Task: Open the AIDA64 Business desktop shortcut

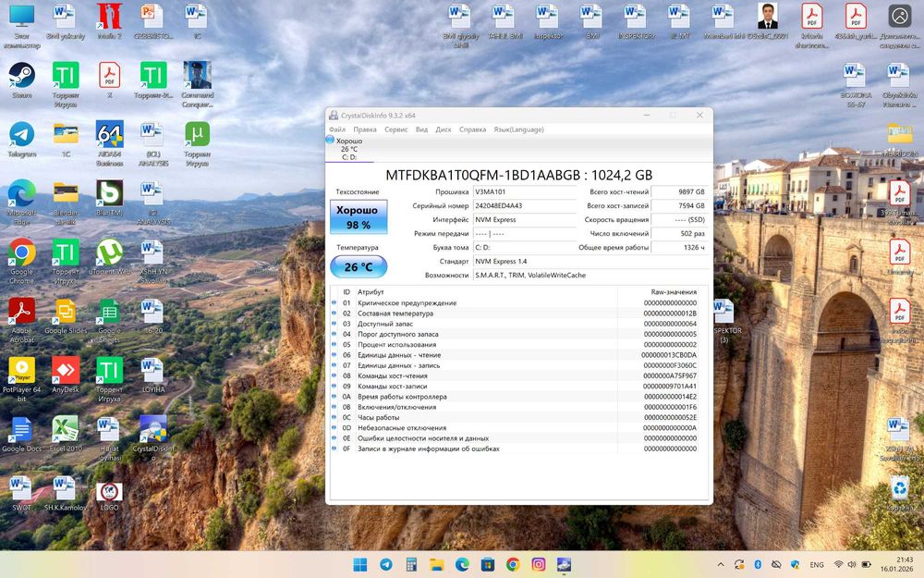Action: (110, 143)
